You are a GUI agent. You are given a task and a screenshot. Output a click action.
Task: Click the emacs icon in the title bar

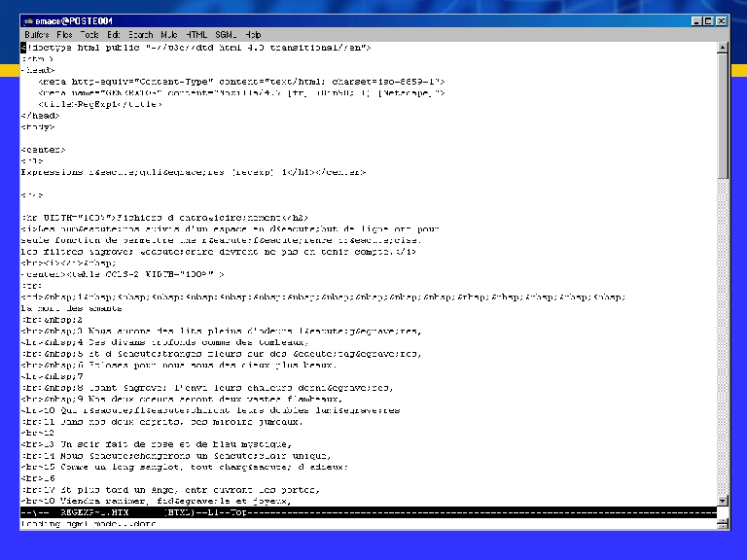pos(26,20)
